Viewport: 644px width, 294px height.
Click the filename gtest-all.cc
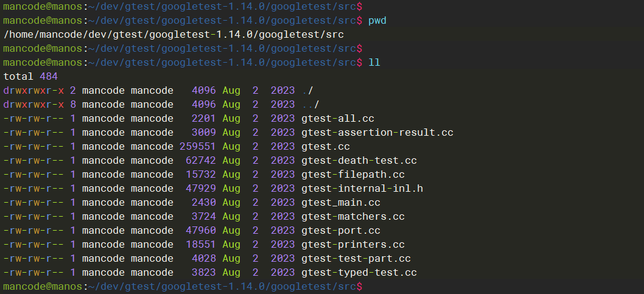tap(338, 119)
